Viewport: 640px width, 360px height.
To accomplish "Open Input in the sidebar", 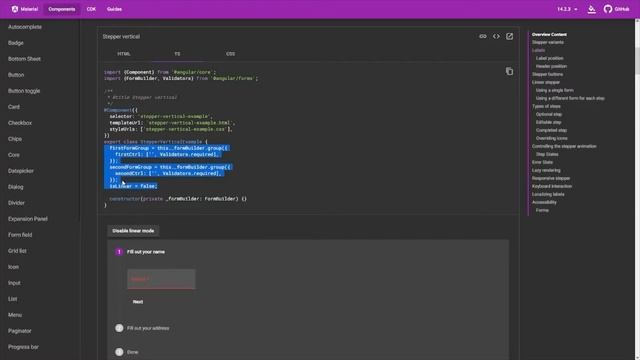I will click(x=14, y=283).
